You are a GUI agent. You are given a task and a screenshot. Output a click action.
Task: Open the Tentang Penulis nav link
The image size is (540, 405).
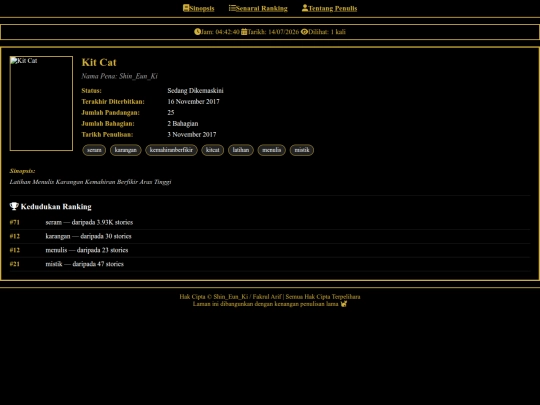(x=329, y=8)
